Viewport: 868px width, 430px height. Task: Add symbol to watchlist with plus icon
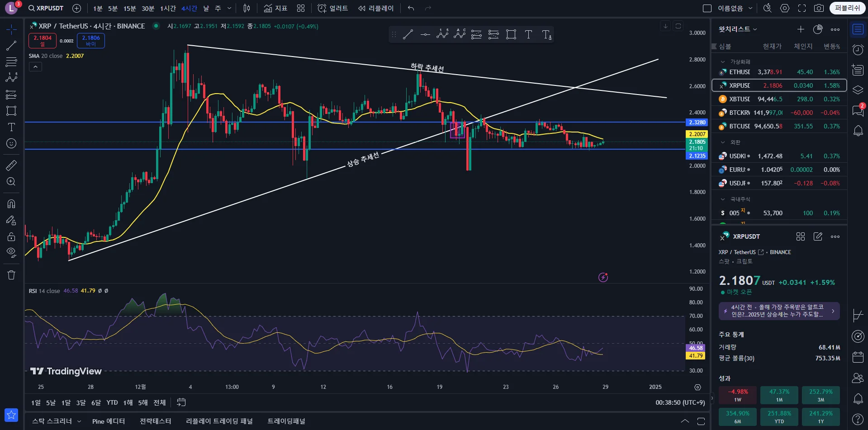coord(801,29)
